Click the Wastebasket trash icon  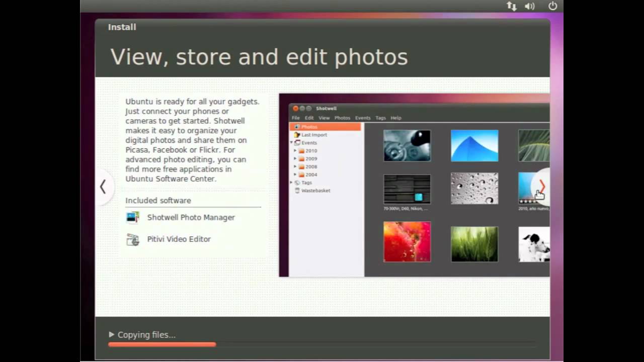[x=297, y=191]
